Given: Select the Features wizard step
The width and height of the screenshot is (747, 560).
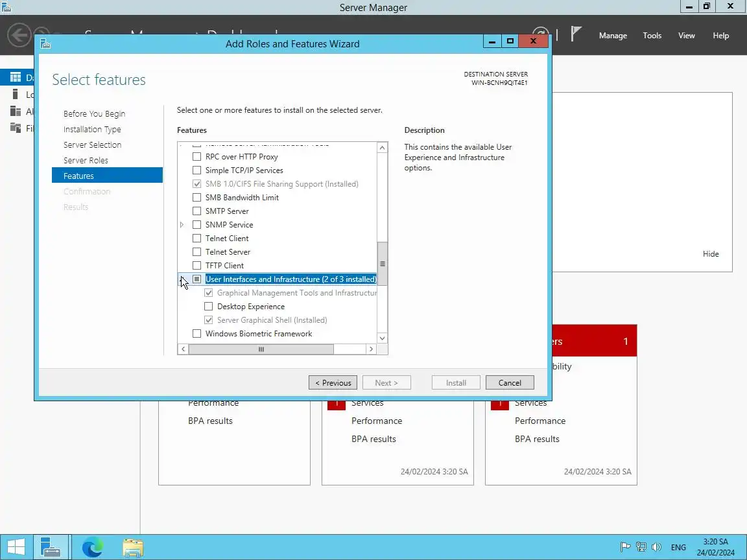Looking at the screenshot, I should click(x=107, y=175).
